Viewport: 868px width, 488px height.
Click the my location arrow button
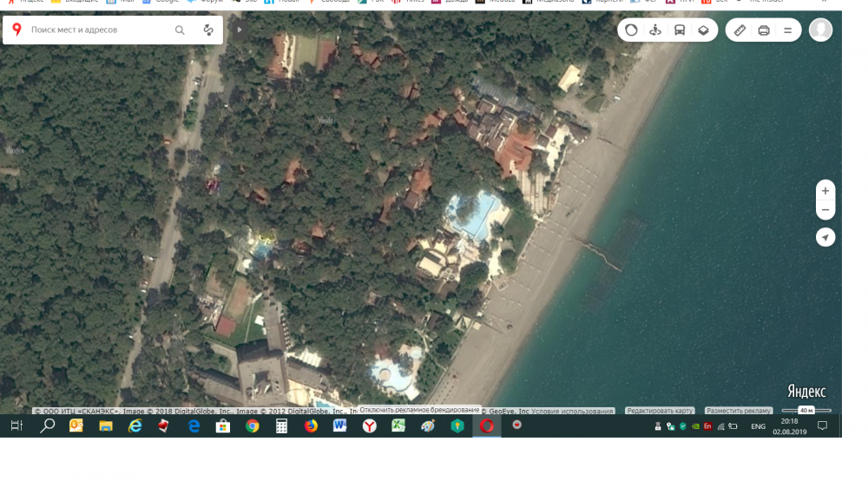coord(825,238)
